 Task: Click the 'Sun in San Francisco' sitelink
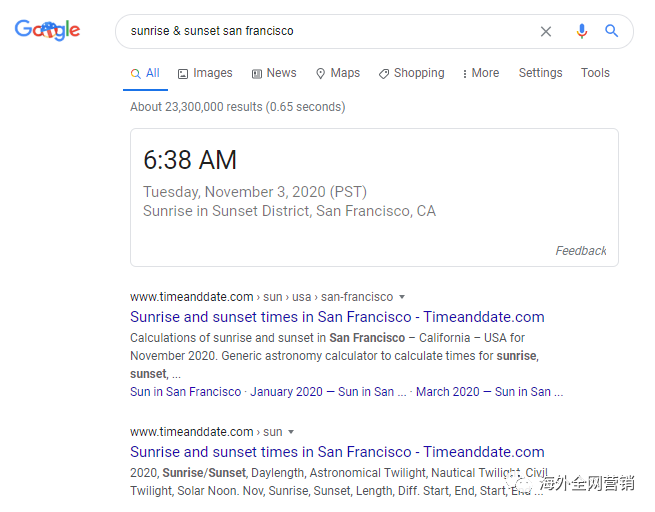[185, 392]
